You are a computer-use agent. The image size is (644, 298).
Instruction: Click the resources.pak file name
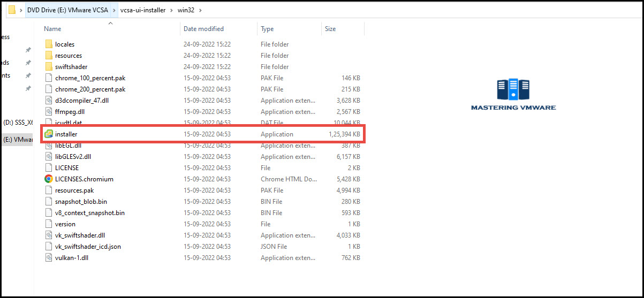(x=74, y=190)
